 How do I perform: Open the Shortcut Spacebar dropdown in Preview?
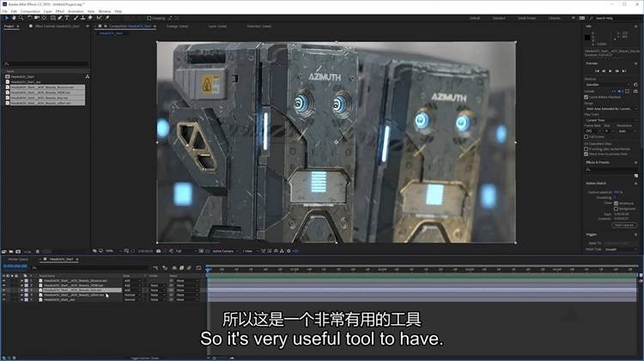(x=608, y=85)
